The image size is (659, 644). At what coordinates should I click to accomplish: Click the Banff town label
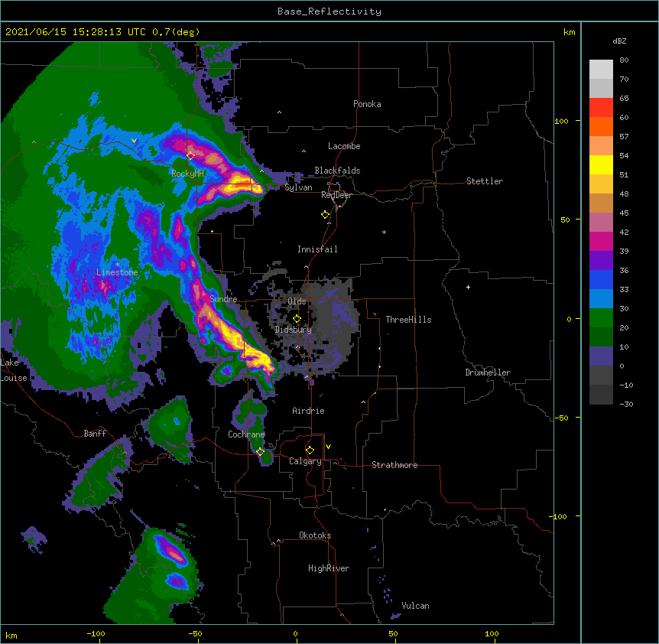(x=95, y=434)
